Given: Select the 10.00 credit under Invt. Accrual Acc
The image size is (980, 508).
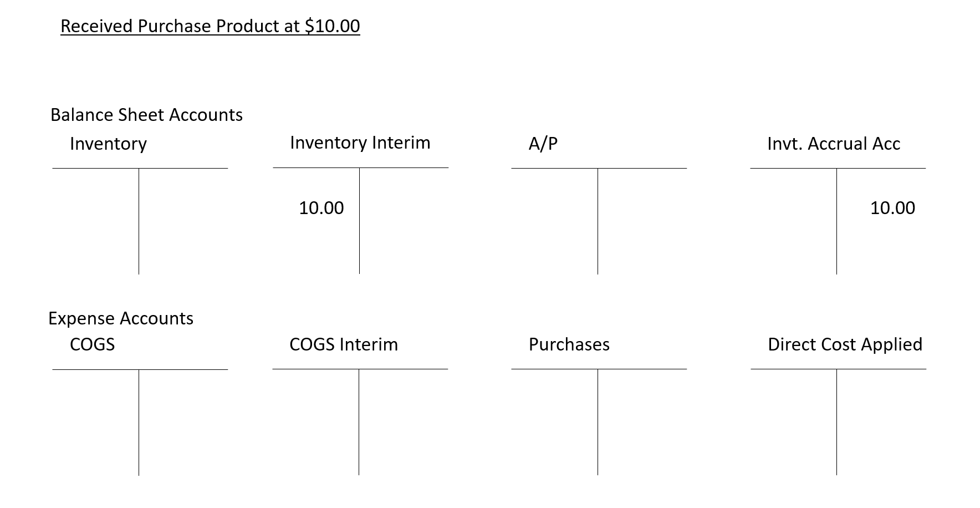Looking at the screenshot, I should click(892, 208).
